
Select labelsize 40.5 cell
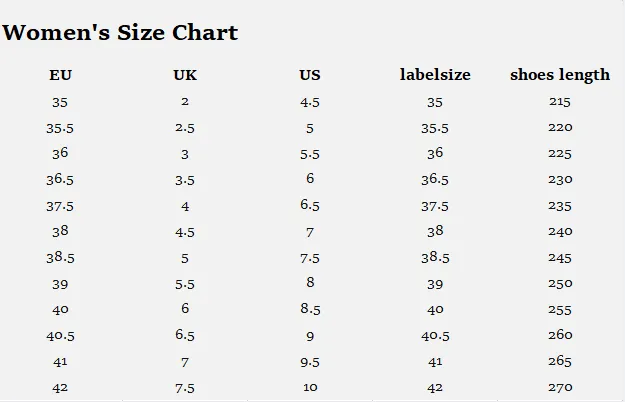(x=435, y=336)
